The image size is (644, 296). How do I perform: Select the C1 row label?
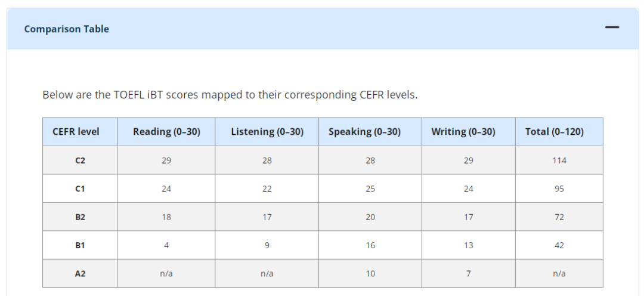tap(80, 189)
